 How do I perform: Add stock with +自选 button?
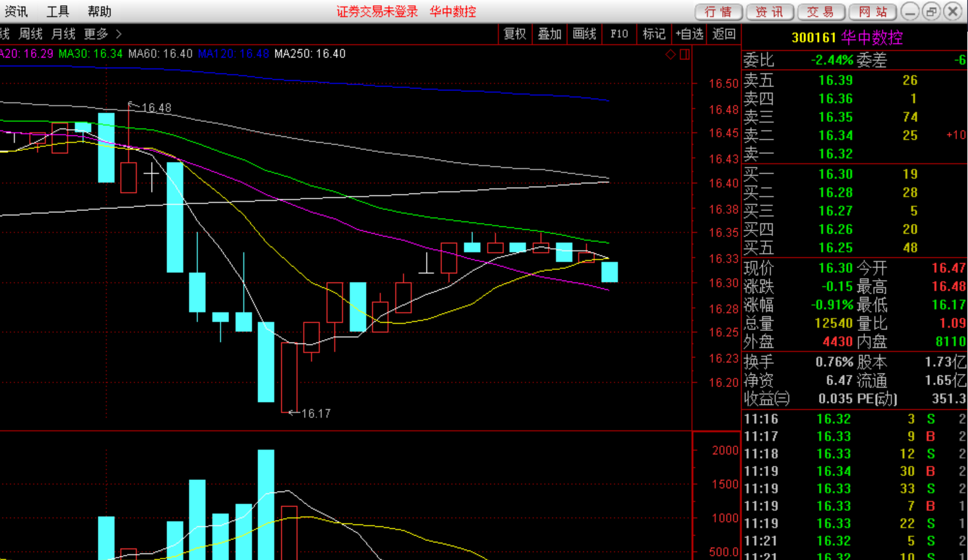(689, 34)
